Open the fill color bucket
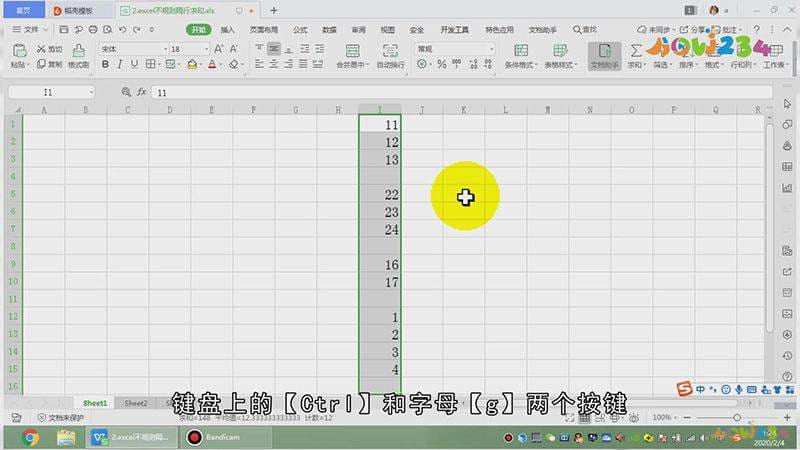The width and height of the screenshot is (800, 450). [192, 64]
